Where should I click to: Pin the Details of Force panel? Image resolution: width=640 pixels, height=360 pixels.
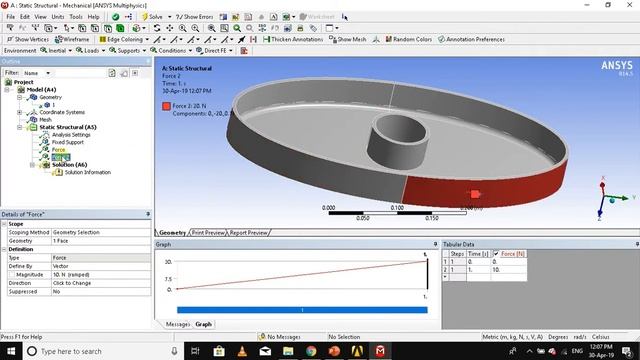pos(148,214)
